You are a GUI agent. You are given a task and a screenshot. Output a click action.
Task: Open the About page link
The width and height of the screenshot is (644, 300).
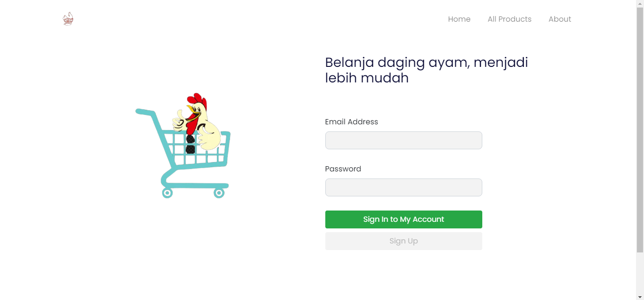[x=560, y=19]
